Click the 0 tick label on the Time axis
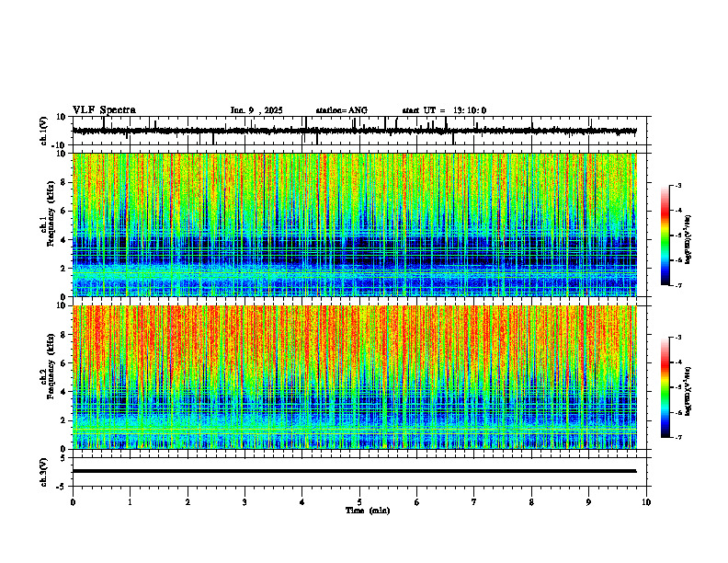This screenshot has height=563, width=728. pyautogui.click(x=73, y=502)
